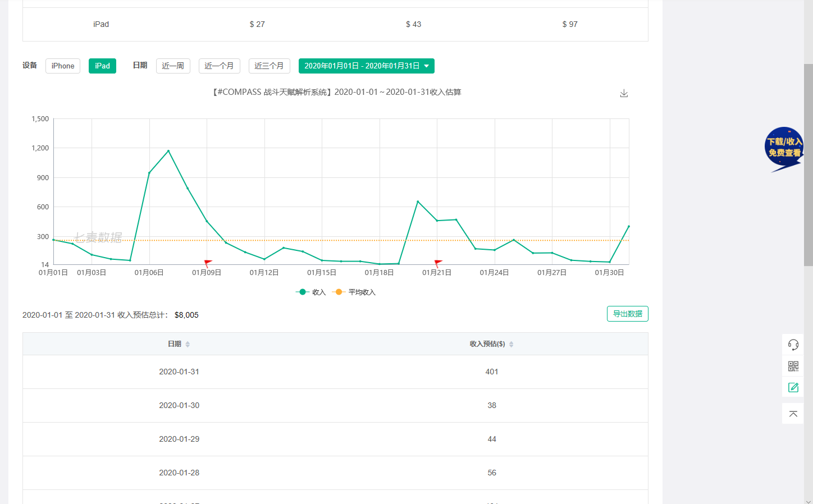813x504 pixels.
Task: Select the 近一周 date range
Action: 173,66
